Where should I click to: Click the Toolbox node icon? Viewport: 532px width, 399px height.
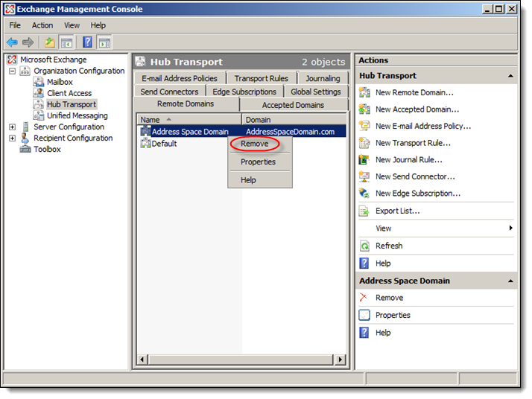25,149
